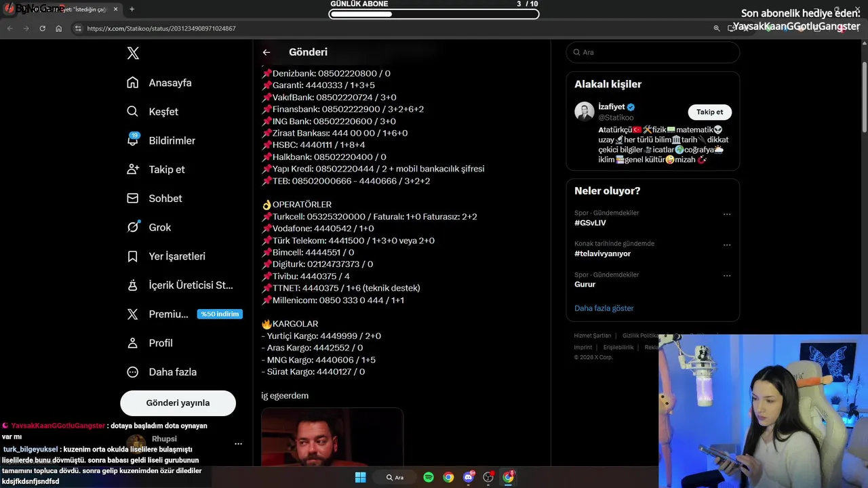This screenshot has height=488, width=868.
Task: Click %50 indirim Premium badge
Action: [220, 314]
